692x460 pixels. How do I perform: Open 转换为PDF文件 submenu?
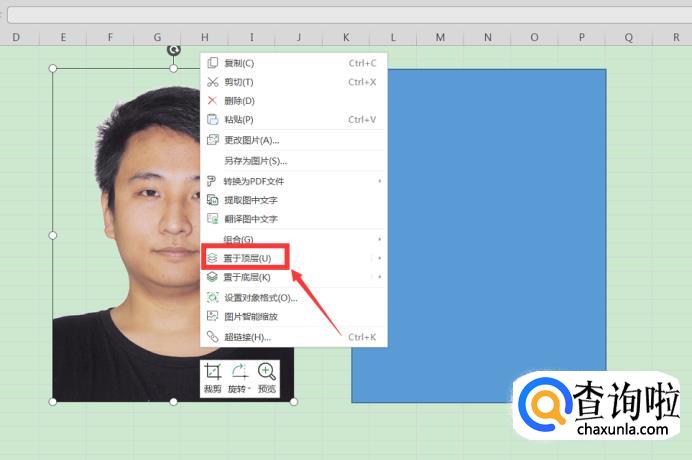point(293,181)
